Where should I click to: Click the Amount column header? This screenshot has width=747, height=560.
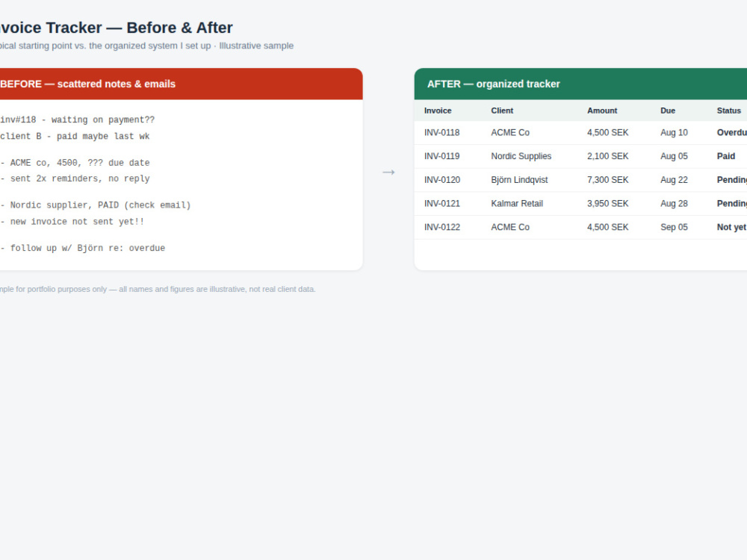[x=602, y=111]
